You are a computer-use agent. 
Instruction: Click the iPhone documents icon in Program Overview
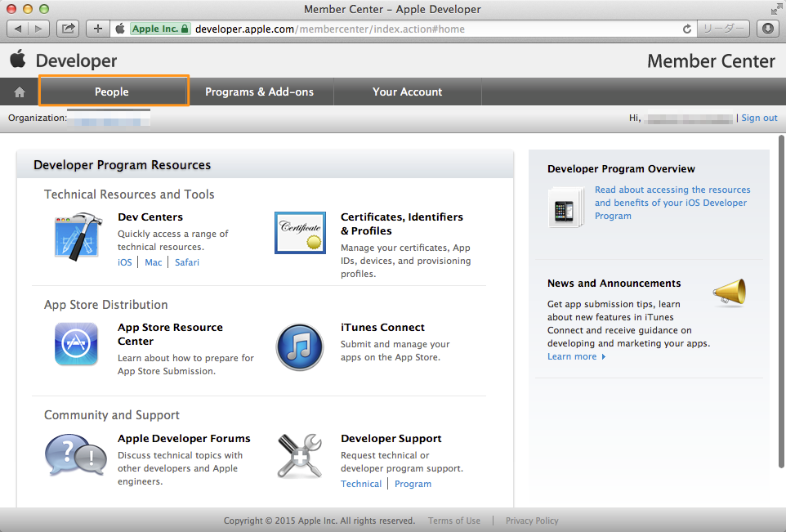(x=566, y=207)
